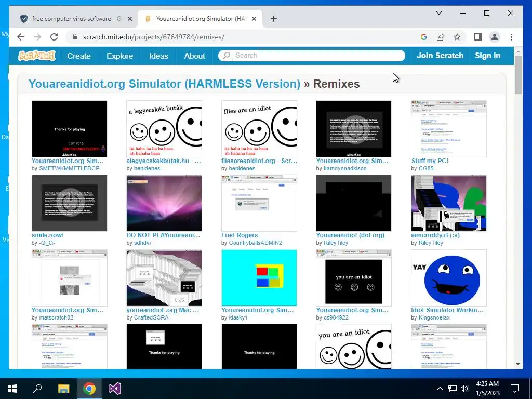
Task: Open the blue smiley YAY thumbnail
Action: 448,278
